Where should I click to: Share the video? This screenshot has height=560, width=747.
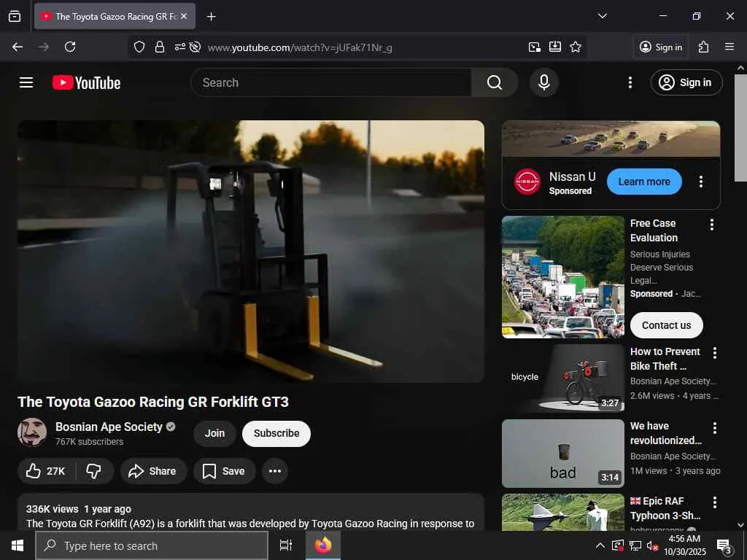pyautogui.click(x=153, y=471)
